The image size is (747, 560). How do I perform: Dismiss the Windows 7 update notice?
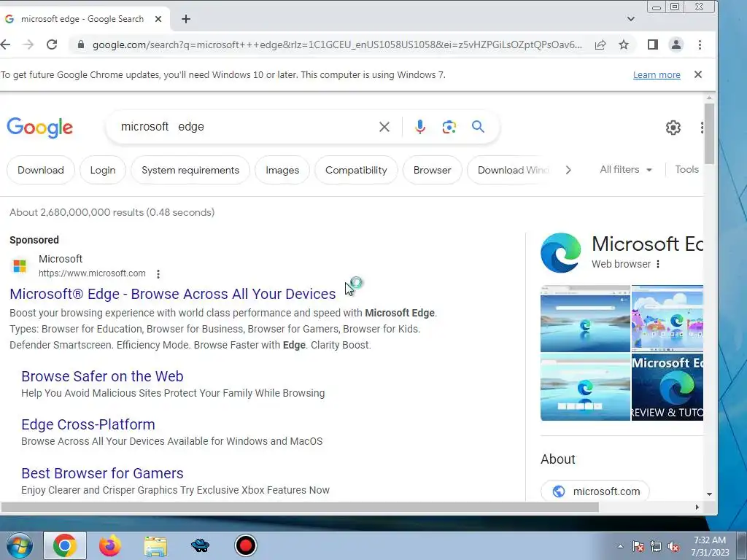tap(698, 74)
